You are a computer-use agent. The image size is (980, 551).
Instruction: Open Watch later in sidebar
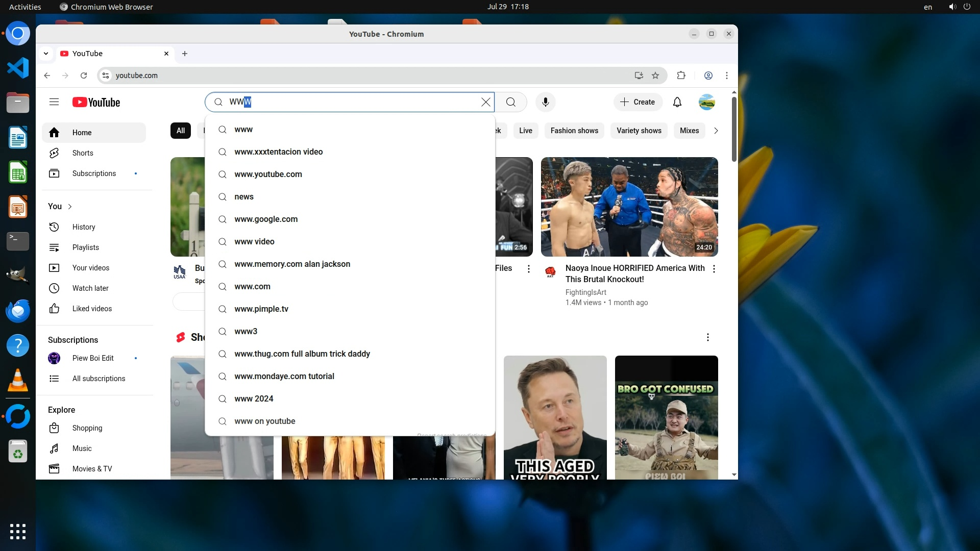[x=90, y=288]
